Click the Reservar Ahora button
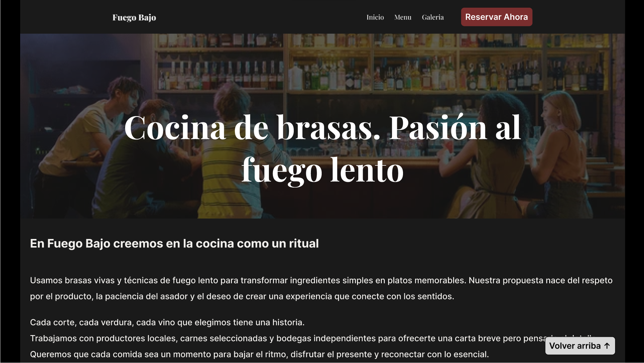This screenshot has height=363, width=644. pos(496,17)
